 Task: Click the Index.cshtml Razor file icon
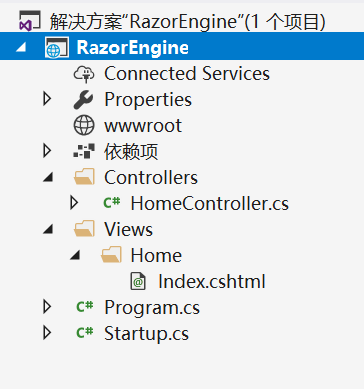pyautogui.click(x=138, y=281)
